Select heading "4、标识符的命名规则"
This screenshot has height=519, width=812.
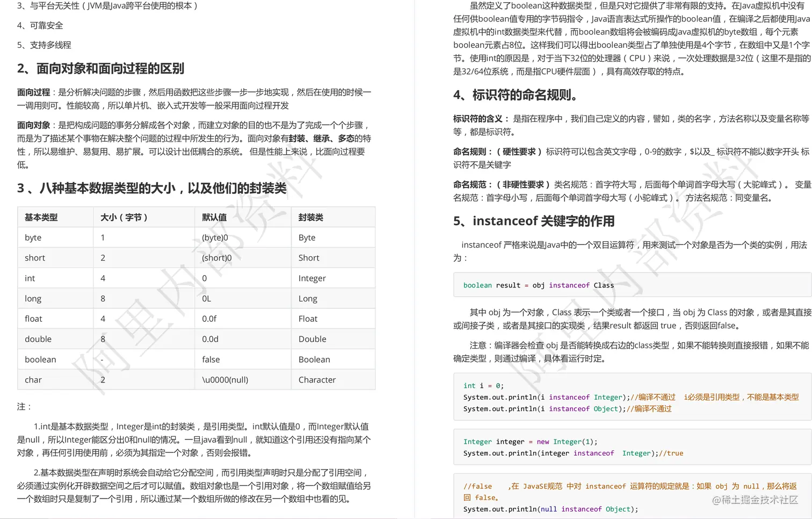coord(516,95)
